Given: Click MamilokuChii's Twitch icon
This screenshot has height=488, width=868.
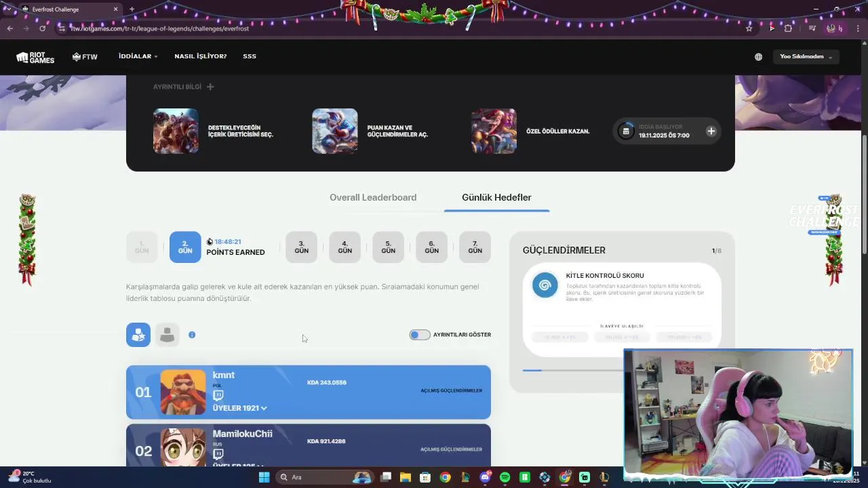Looking at the screenshot, I should (x=218, y=454).
